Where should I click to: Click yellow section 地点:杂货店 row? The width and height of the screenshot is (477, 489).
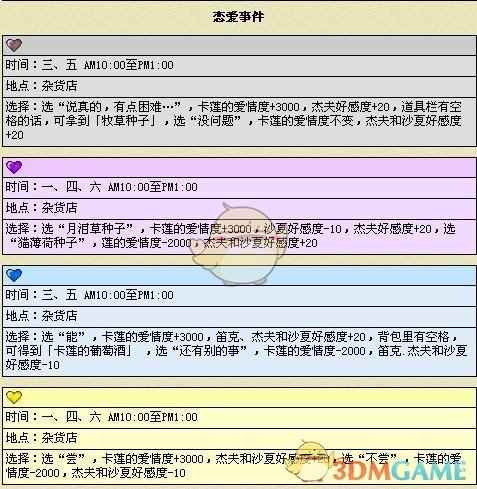tap(239, 438)
